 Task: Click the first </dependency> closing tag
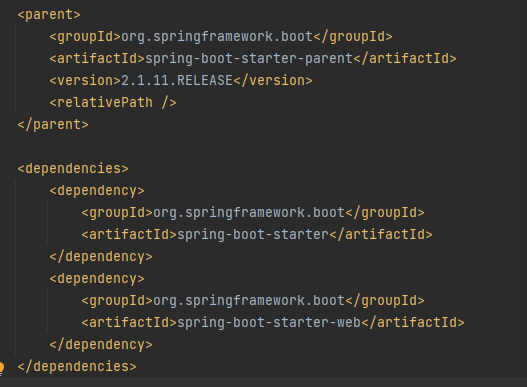(x=101, y=257)
